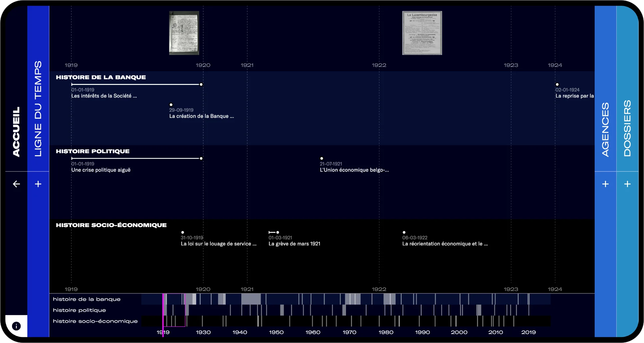Open 'L'Union économique belgo-' event

tap(354, 170)
